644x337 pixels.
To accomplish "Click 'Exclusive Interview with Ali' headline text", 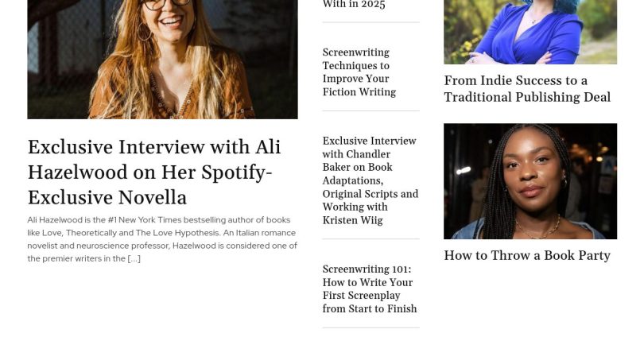I will tap(154, 147).
